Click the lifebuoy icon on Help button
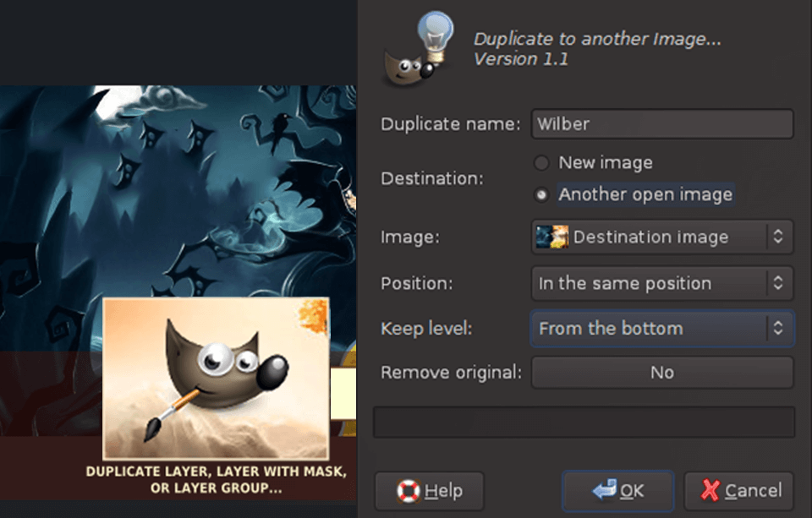The height and width of the screenshot is (518, 812). click(409, 490)
